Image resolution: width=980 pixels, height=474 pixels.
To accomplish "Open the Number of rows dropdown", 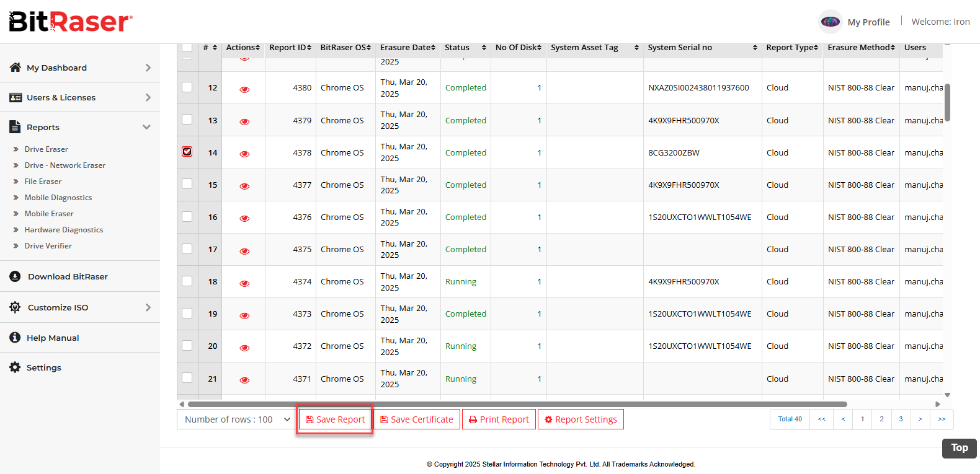I will pos(237,419).
